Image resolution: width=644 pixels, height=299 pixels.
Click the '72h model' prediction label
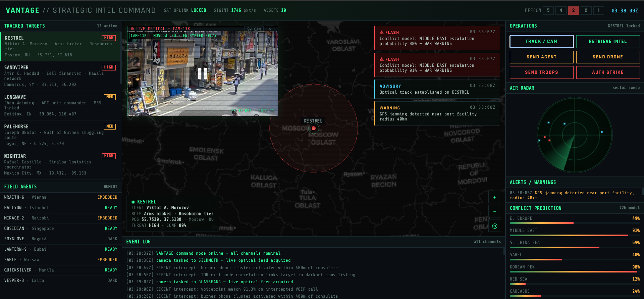[x=630, y=208]
